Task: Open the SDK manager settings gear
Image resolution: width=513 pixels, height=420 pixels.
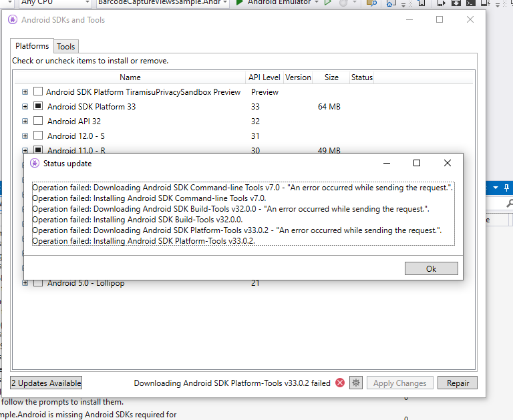Action: 356,383
